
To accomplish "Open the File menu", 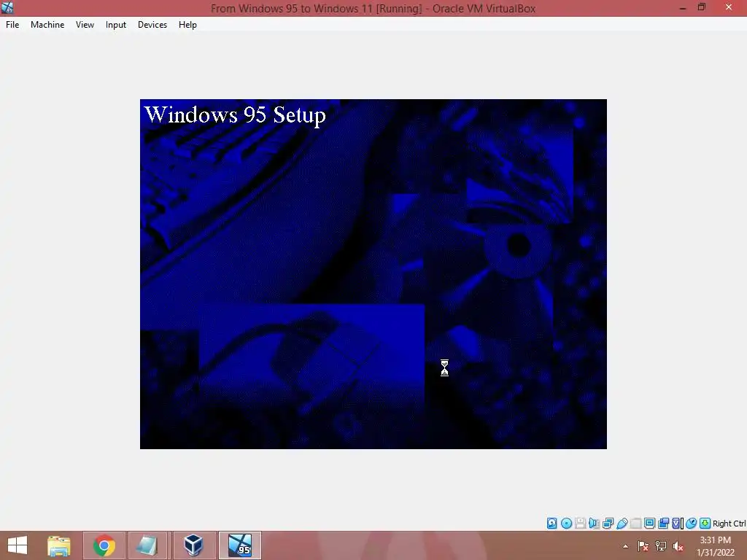I will coord(12,25).
